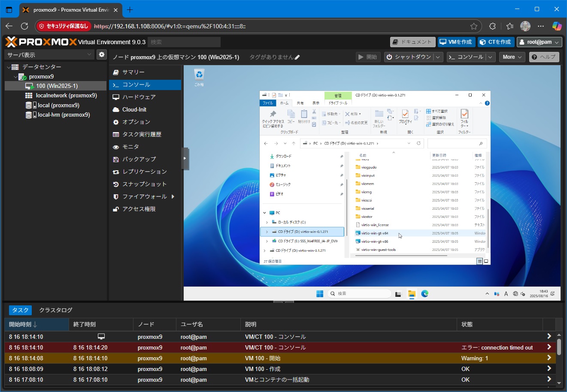Click the Create VM (VMを作成) button
The width and height of the screenshot is (567, 392).
click(456, 42)
